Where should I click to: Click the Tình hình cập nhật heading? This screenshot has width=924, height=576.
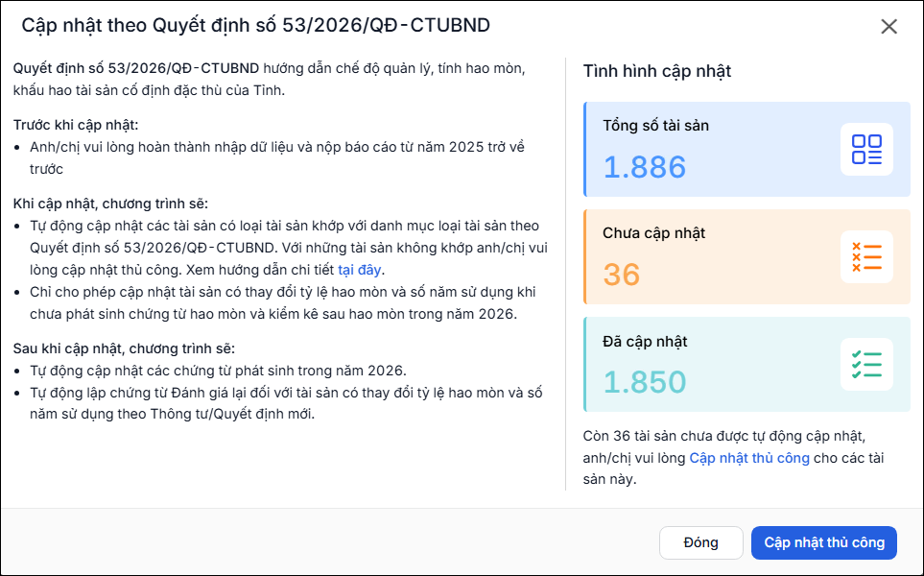(657, 71)
